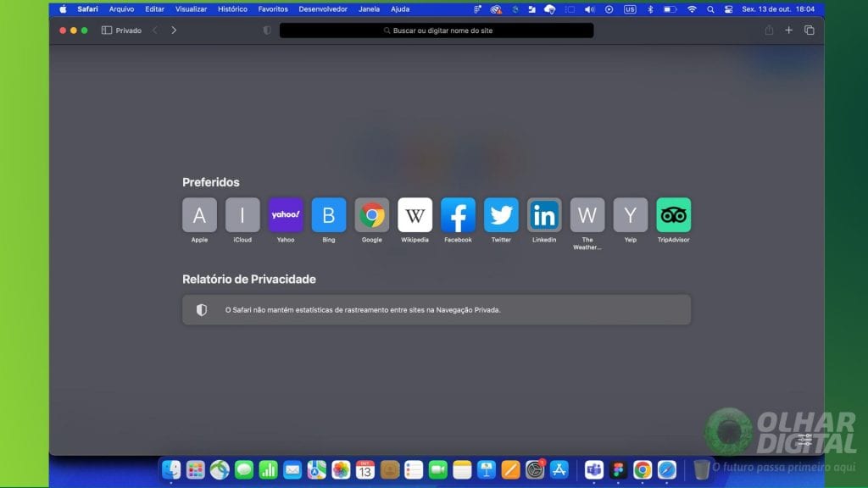Open the Desenvolvedor menu
868x488 pixels.
tap(323, 8)
